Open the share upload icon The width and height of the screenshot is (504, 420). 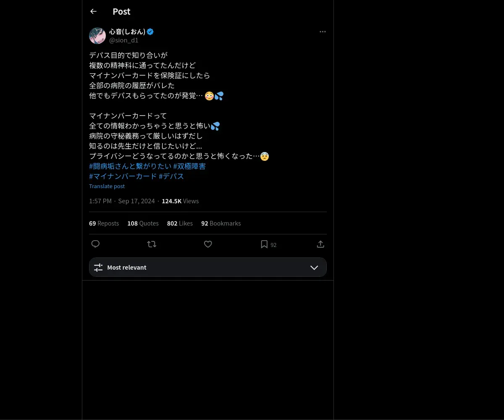(320, 244)
